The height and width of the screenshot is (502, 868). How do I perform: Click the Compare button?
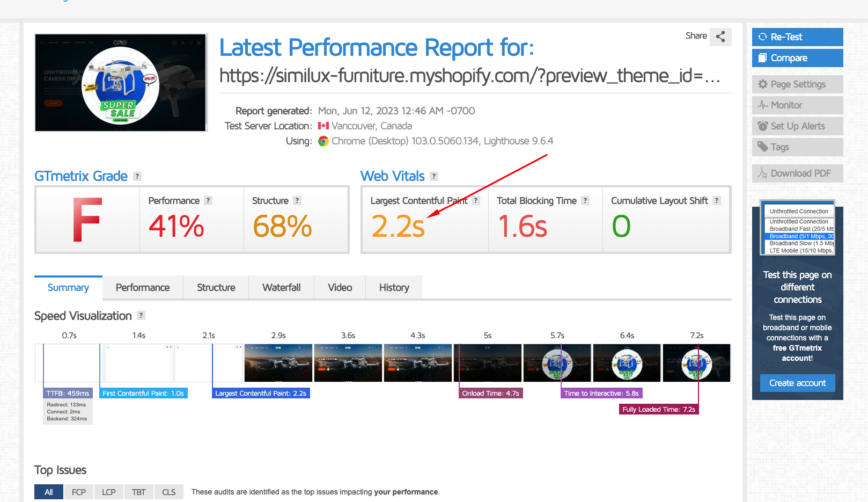click(x=797, y=58)
